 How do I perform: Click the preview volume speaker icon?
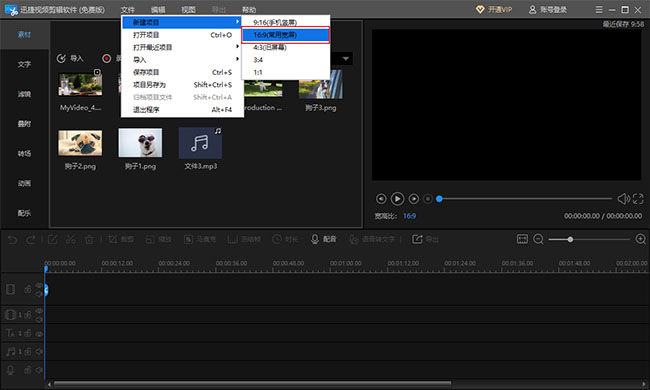[x=623, y=199]
